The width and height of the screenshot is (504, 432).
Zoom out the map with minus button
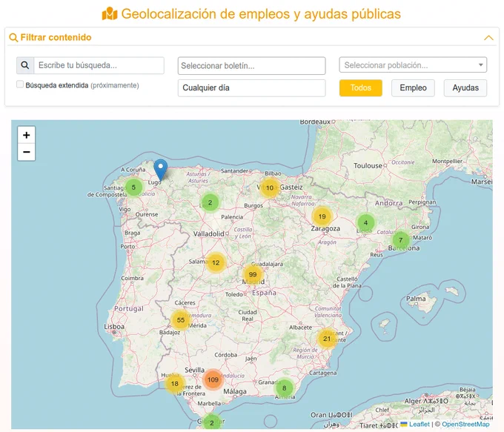[27, 152]
